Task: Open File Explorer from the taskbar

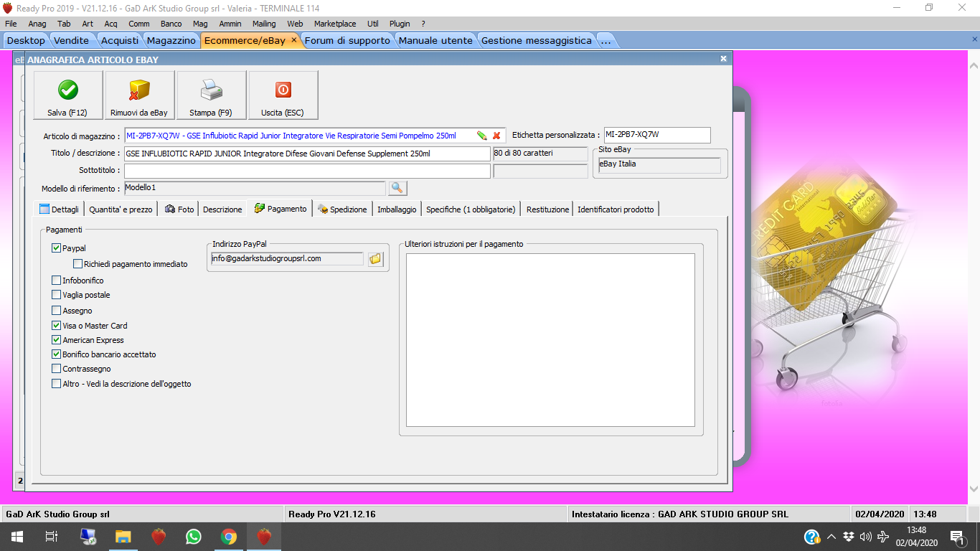Action: click(x=123, y=537)
